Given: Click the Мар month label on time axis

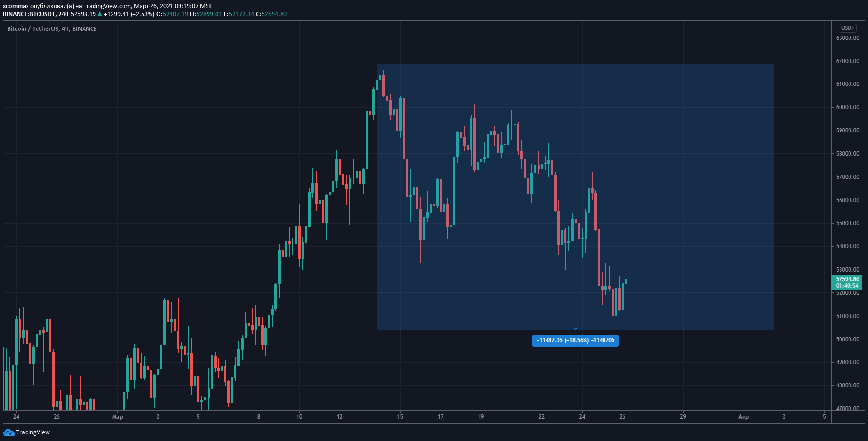Looking at the screenshot, I should [x=117, y=417].
